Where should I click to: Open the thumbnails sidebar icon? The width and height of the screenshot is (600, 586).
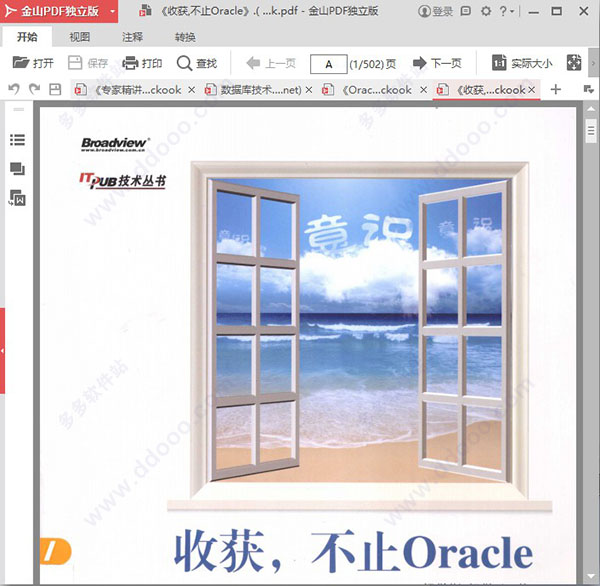pos(17,169)
